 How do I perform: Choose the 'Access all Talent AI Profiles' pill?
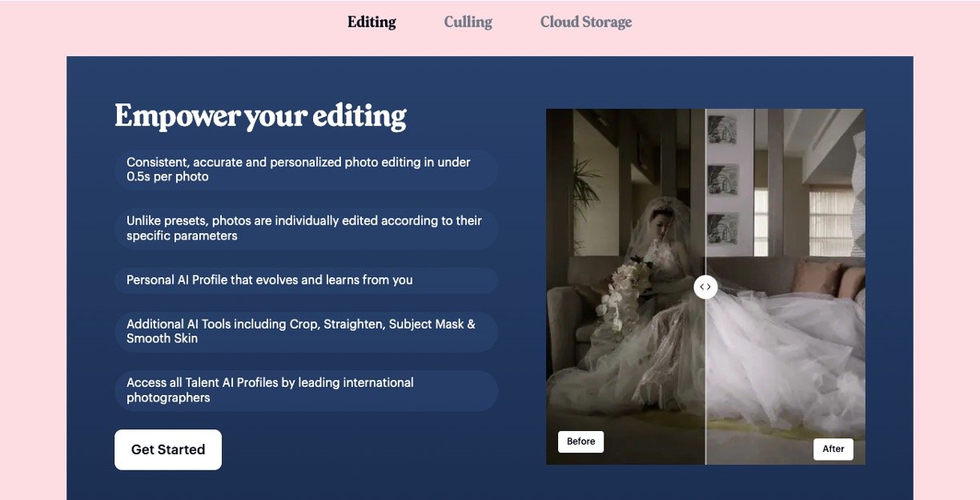click(x=306, y=390)
